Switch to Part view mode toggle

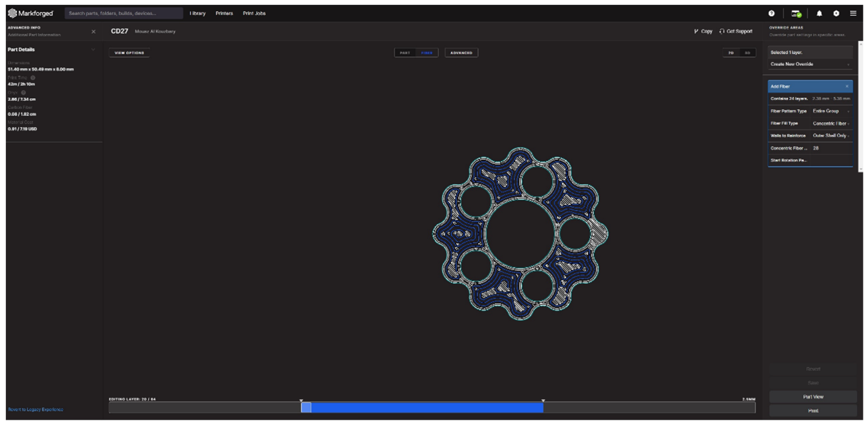click(x=405, y=52)
